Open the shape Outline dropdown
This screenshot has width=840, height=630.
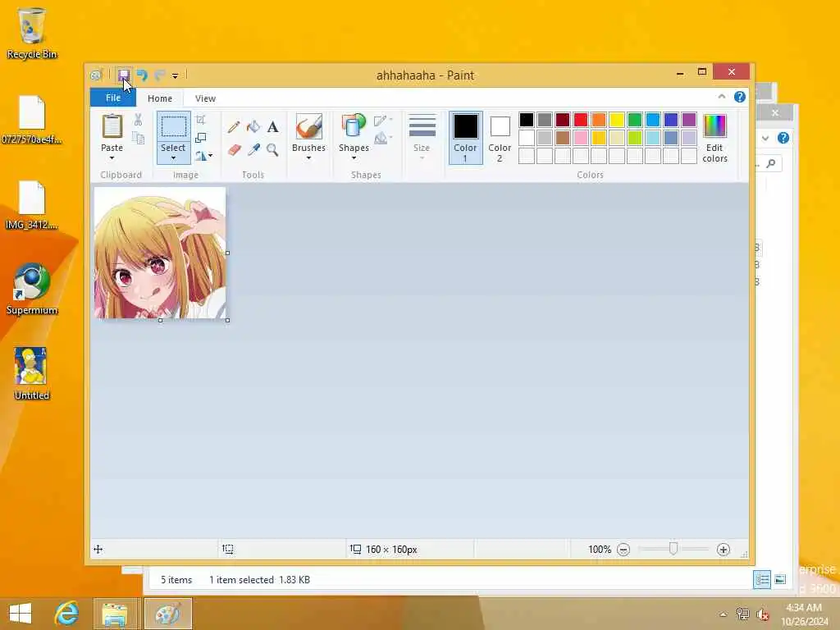point(383,121)
